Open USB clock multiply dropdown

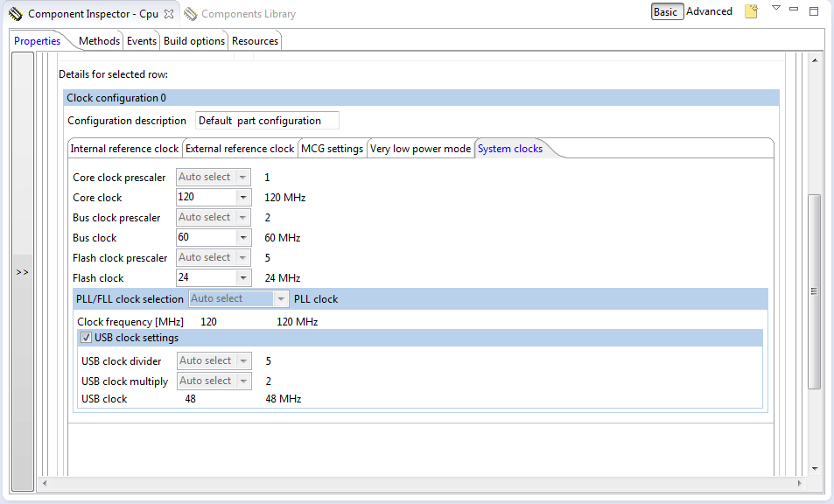pos(243,381)
